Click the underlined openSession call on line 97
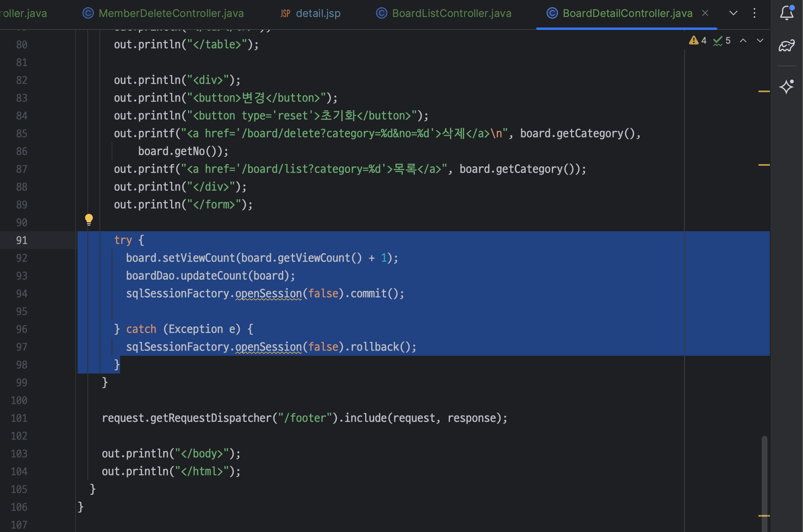803x532 pixels. coord(268,347)
